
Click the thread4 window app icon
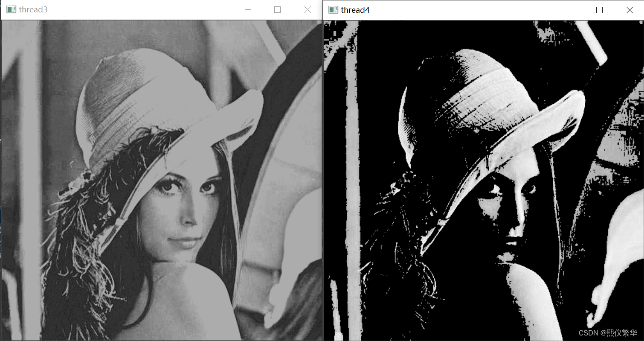333,10
